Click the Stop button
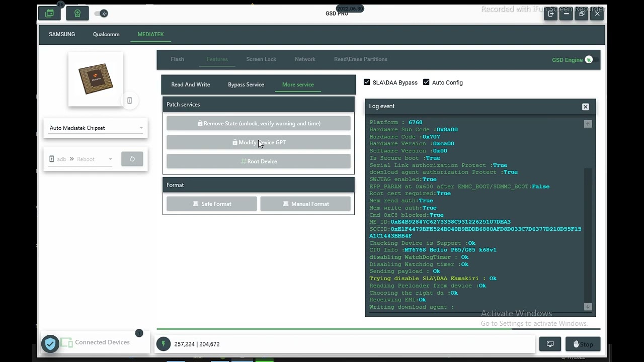The width and height of the screenshot is (644, 362). click(583, 344)
